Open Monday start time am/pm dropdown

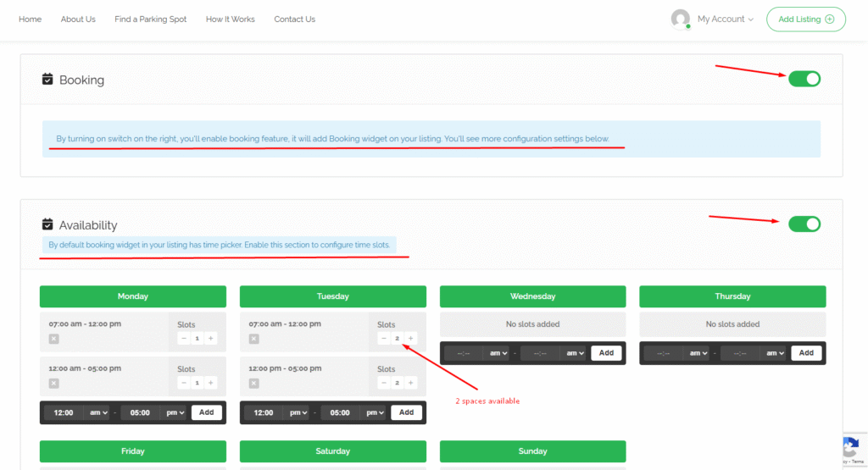click(x=97, y=412)
